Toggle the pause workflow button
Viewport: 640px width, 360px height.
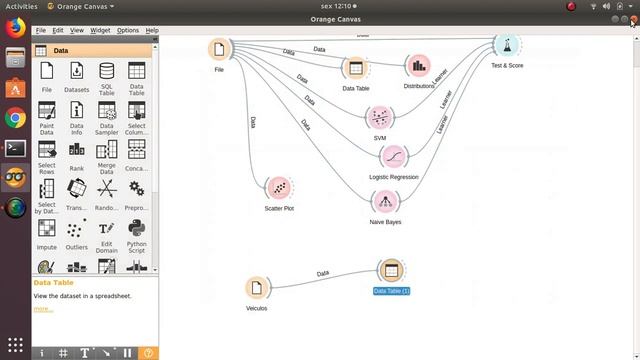pos(128,353)
